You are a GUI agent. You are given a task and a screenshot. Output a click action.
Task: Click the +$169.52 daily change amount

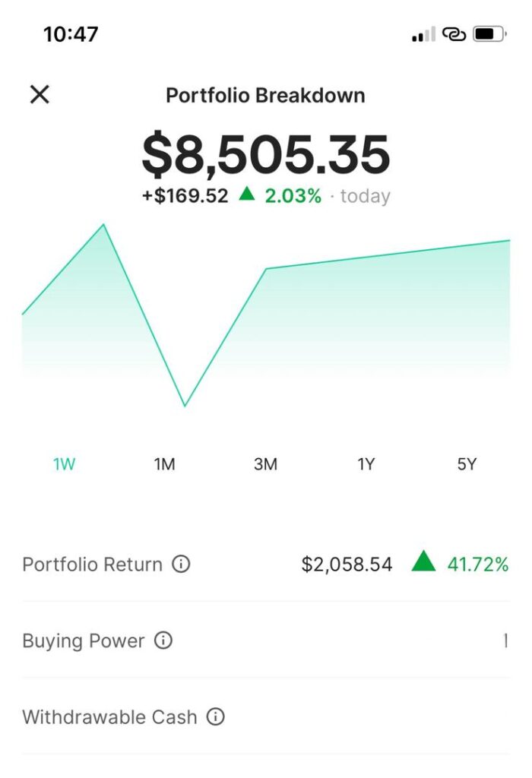[185, 196]
